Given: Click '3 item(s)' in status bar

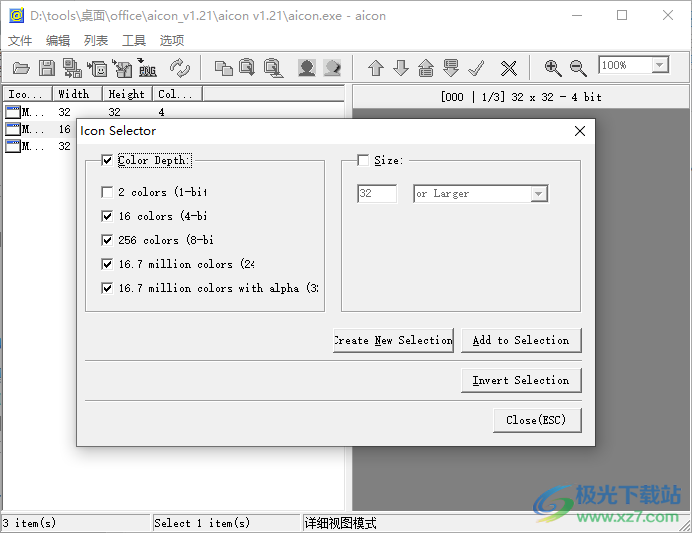Looking at the screenshot, I should coord(30,523).
